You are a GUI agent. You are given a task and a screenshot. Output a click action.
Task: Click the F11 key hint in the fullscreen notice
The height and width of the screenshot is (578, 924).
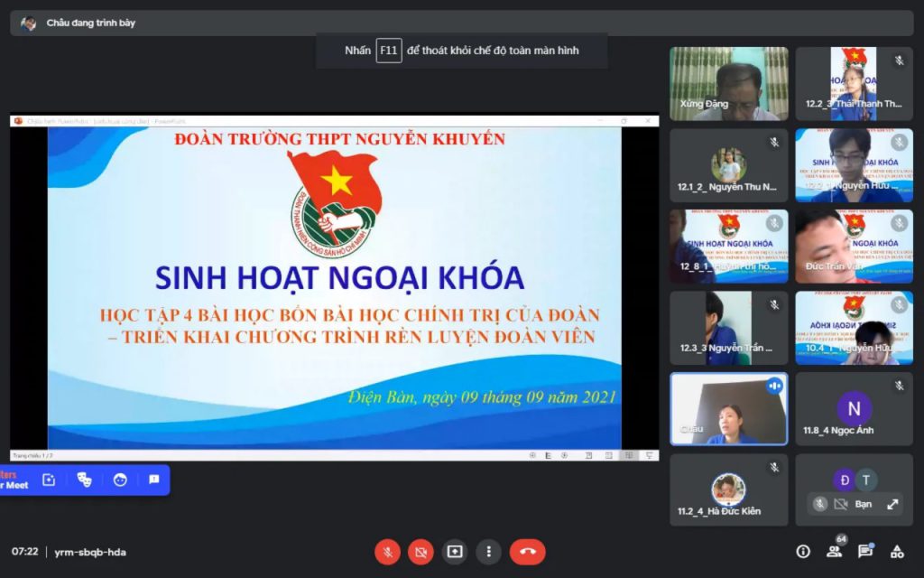tap(389, 51)
